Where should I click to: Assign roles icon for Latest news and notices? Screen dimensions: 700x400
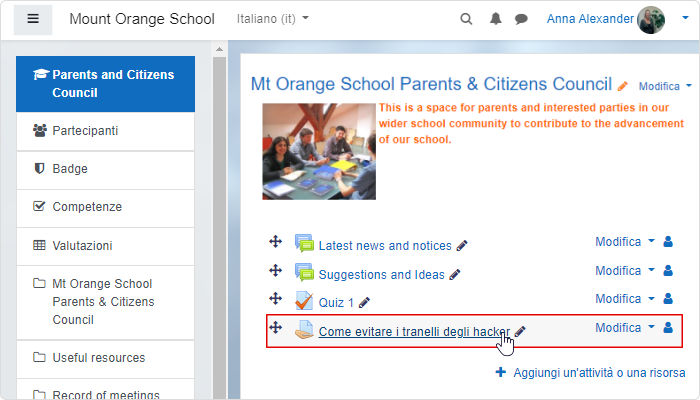[668, 242]
